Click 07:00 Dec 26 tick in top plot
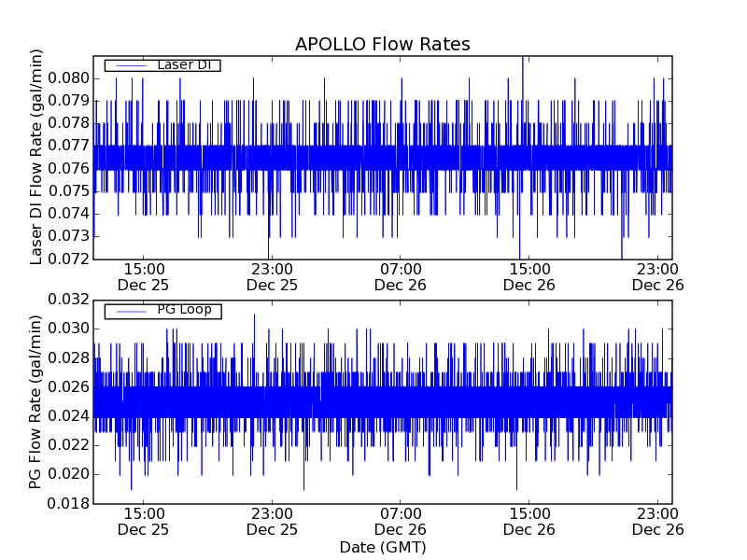 coord(402,276)
